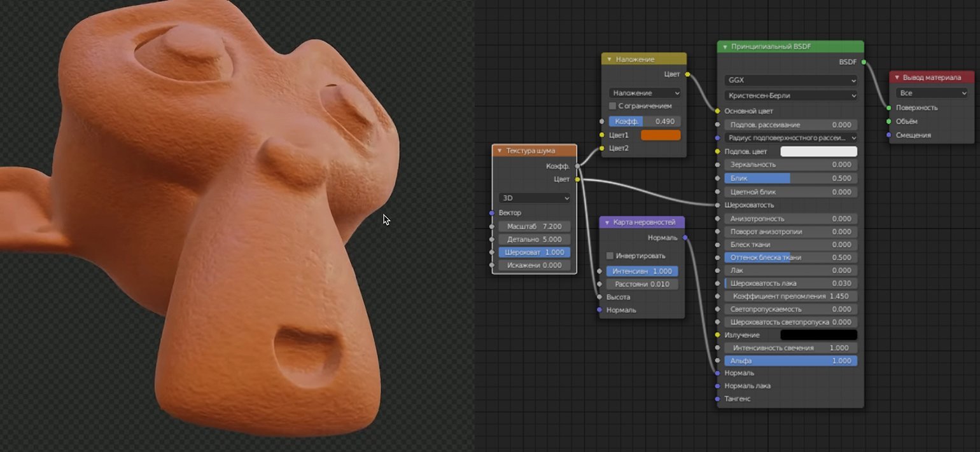
Task: Click the Искажени 0.000 field
Action: 535,265
